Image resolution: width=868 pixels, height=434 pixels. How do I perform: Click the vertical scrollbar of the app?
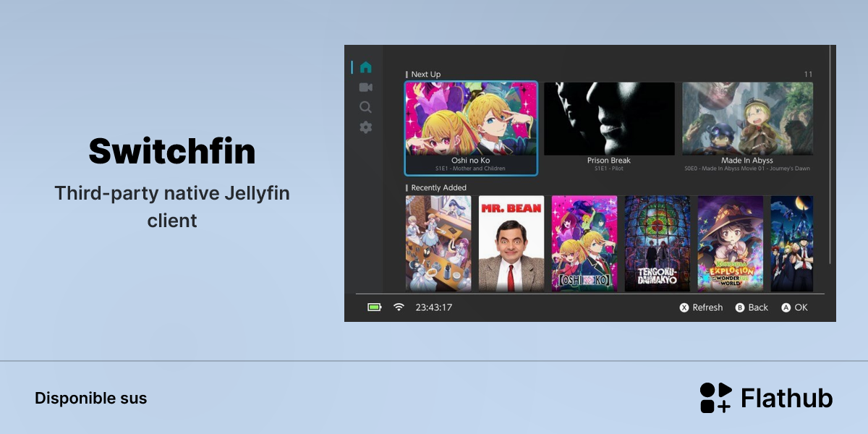pos(830,156)
